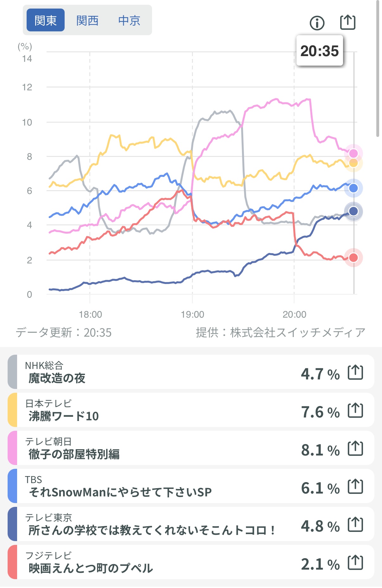This screenshot has width=382, height=588.
Task: Switch to the 関西 region tab
Action: (87, 20)
